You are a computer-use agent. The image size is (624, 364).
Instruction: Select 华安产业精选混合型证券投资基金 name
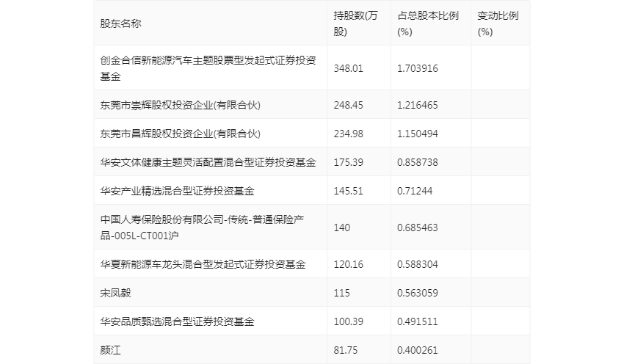pos(177,191)
